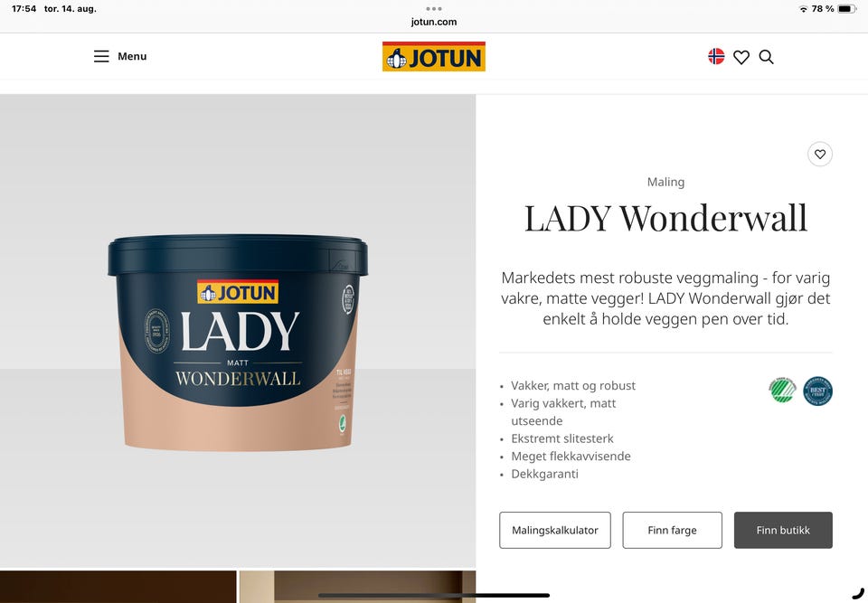Open the beige interior image thumbnail
The width and height of the screenshot is (868, 603).
pos(358,587)
